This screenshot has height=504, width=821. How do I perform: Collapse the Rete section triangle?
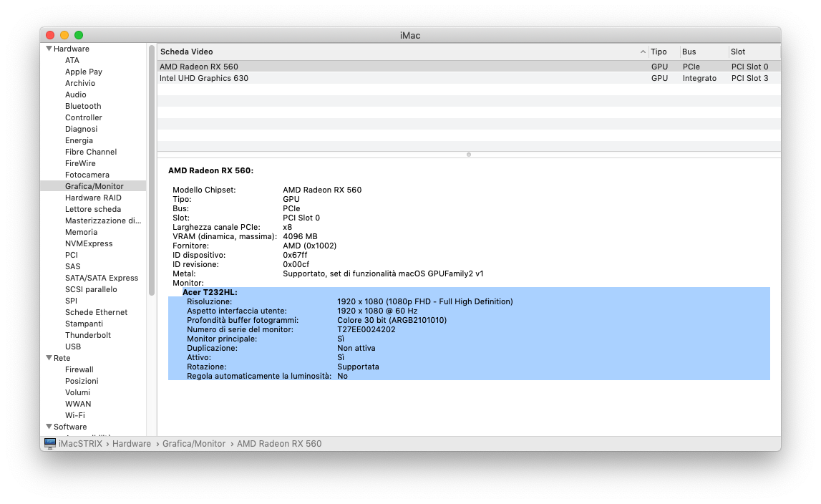[49, 358]
